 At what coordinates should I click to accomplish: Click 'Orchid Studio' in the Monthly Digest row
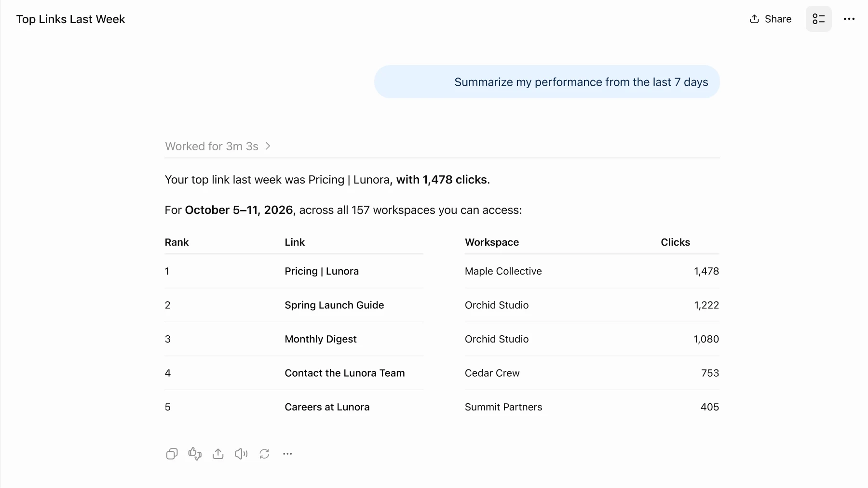point(497,339)
